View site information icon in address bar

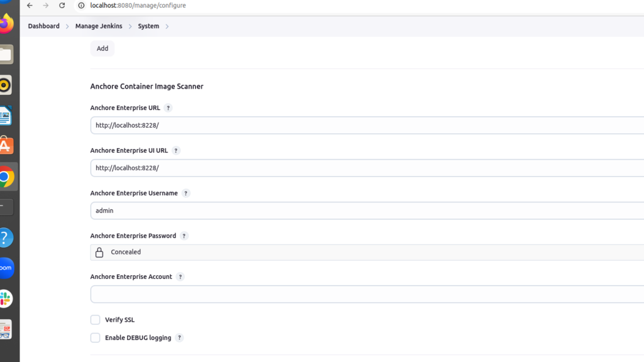point(81,5)
